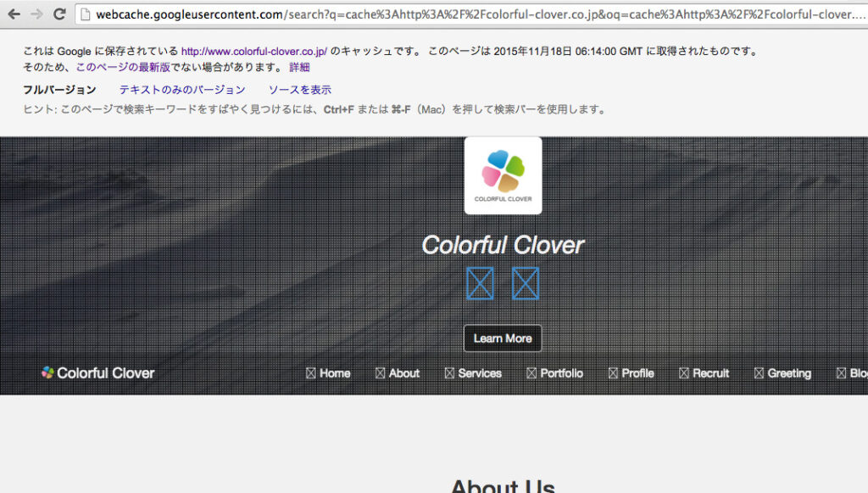The height and width of the screenshot is (493, 868).
Task: Select the テキストのみのバージョン link
Action: [x=182, y=90]
